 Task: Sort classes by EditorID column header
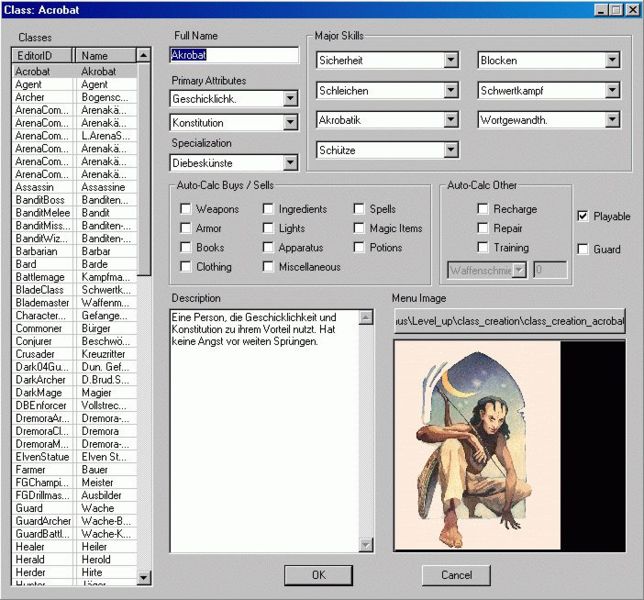(x=43, y=56)
